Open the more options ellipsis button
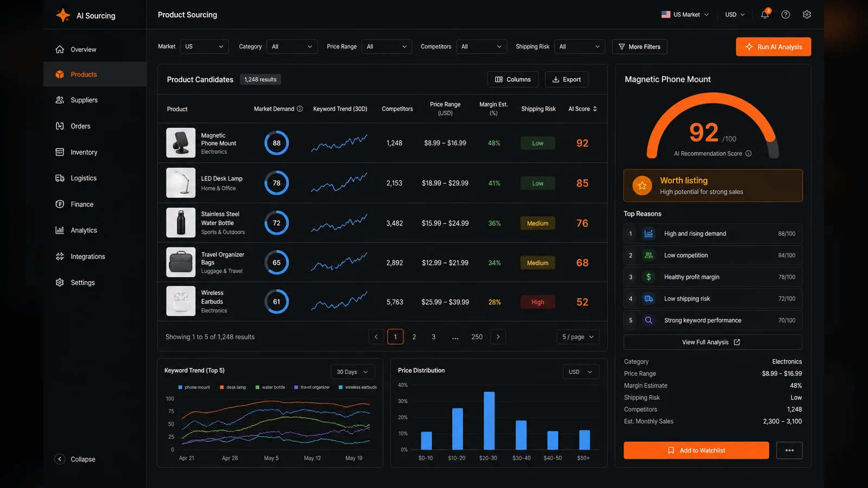868x488 pixels. tap(789, 450)
